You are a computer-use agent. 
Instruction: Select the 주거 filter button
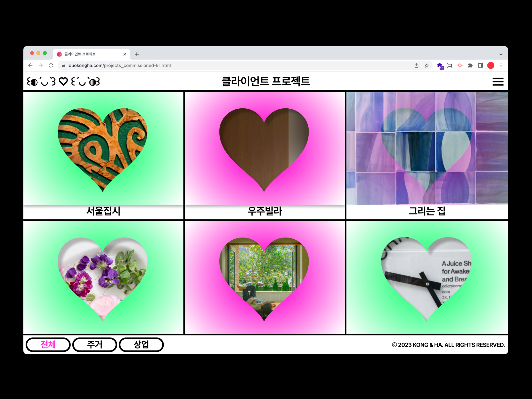[95, 344]
